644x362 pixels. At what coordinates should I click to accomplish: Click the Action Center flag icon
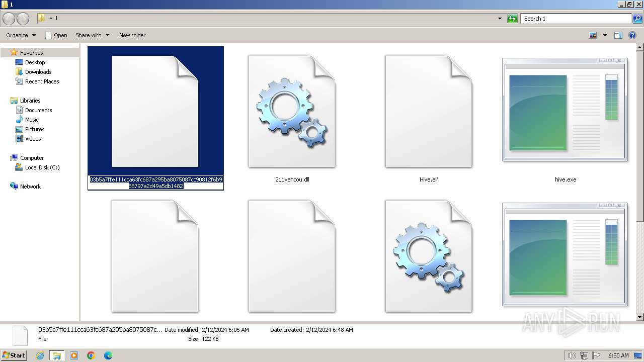click(596, 355)
